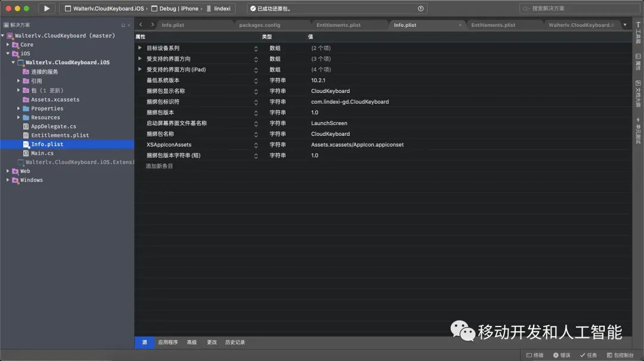The width and height of the screenshot is (644, 361).
Task: Open the 文档大纲 document outline side panel
Action: coord(638,94)
